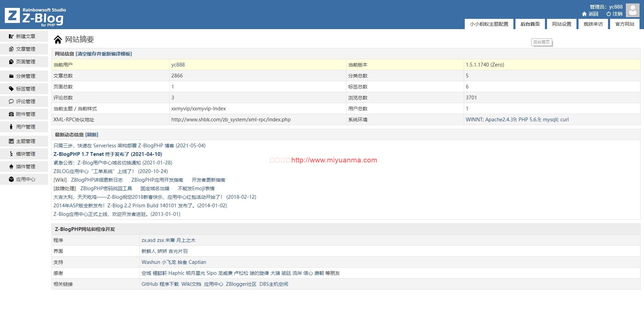644x318 pixels.
Task: Click the 评论管理 speech bubble icon
Action: coord(11,101)
